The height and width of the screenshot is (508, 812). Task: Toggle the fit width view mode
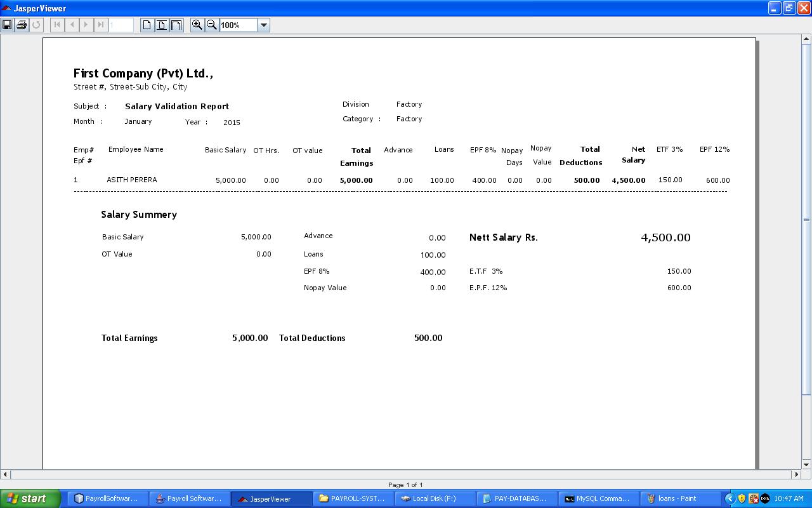pyautogui.click(x=176, y=24)
